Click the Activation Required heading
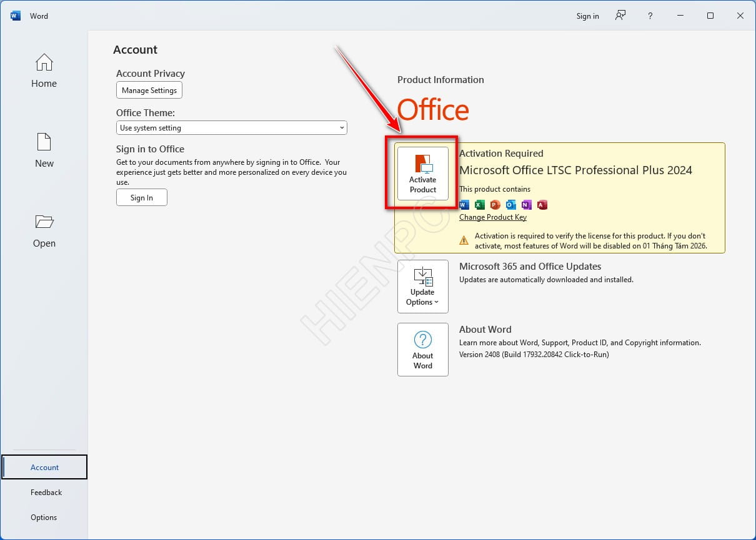 [501, 153]
